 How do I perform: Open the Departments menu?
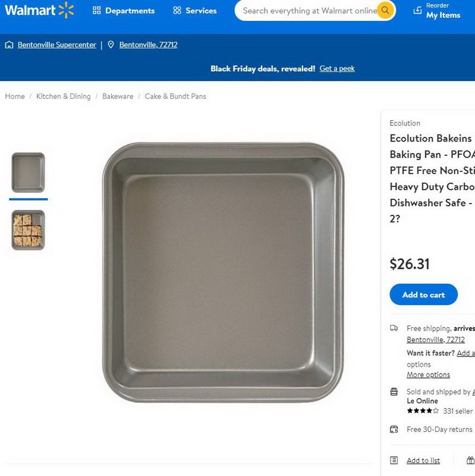124,11
